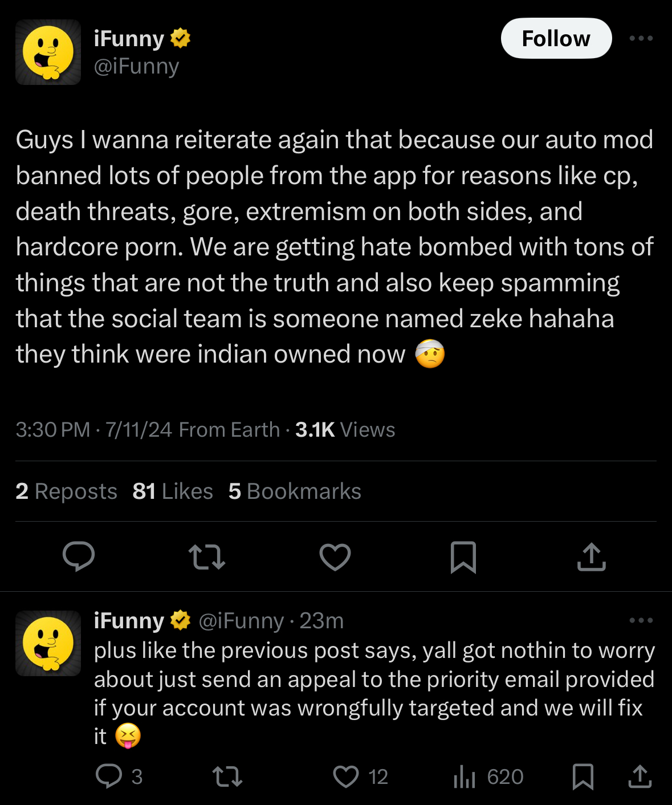View the 5 Bookmarks count
This screenshot has height=805, width=672.
point(295,491)
